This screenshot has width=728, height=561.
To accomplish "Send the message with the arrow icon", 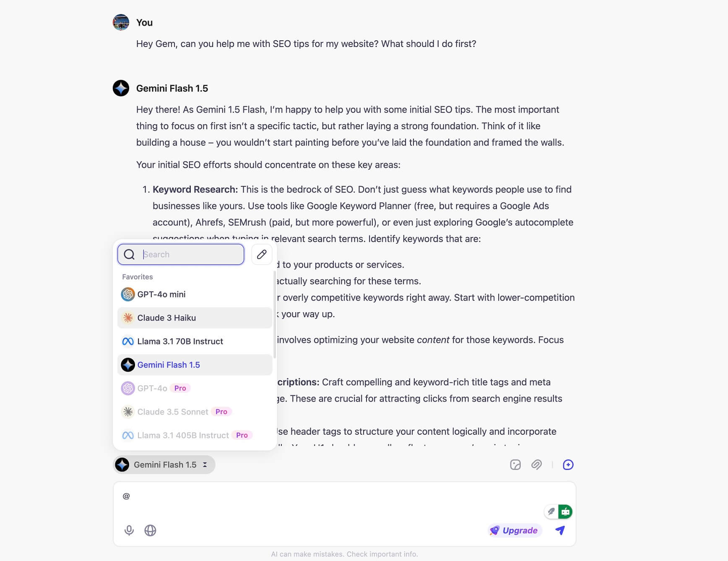I will click(561, 530).
